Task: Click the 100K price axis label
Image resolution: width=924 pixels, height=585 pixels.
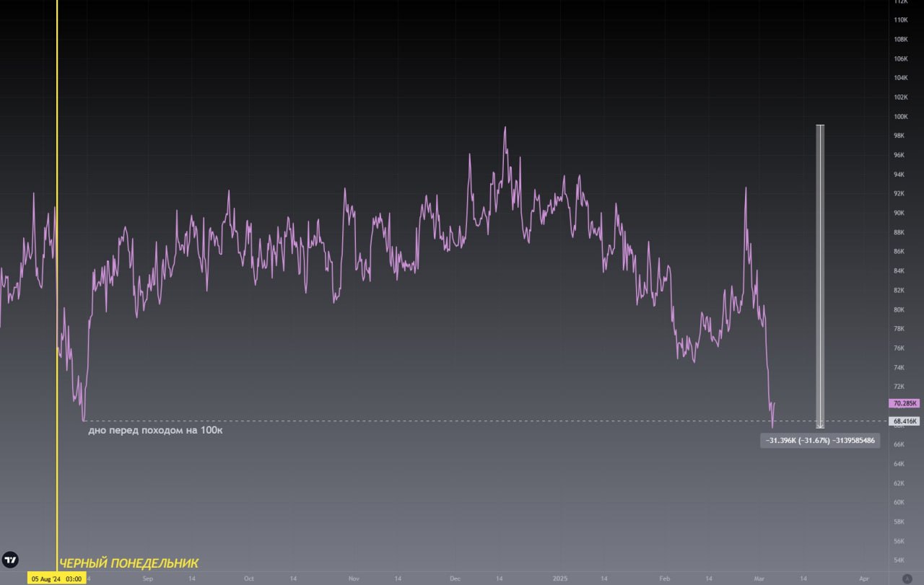Action: (901, 117)
